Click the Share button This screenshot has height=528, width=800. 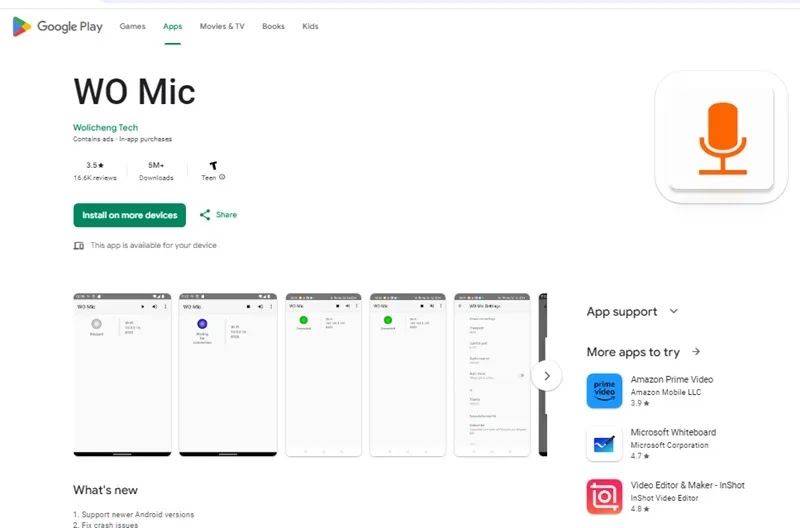coord(218,215)
